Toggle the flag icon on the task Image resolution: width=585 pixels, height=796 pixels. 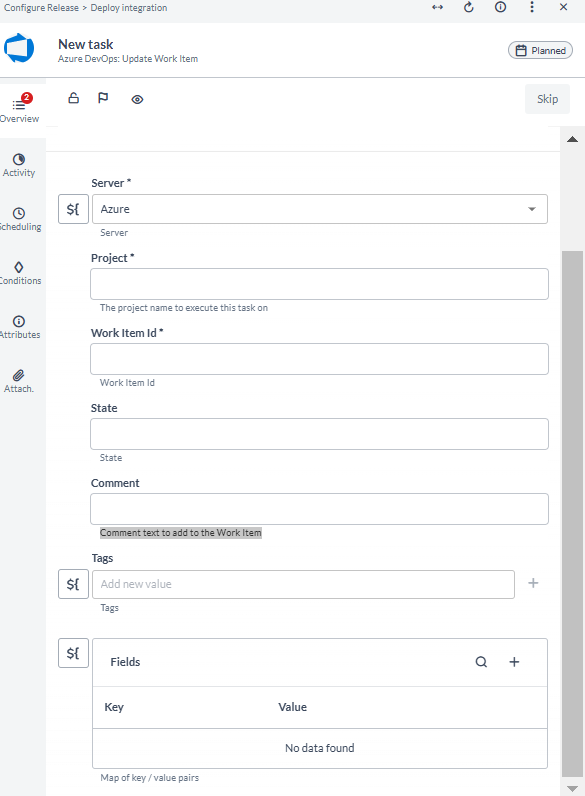103,98
